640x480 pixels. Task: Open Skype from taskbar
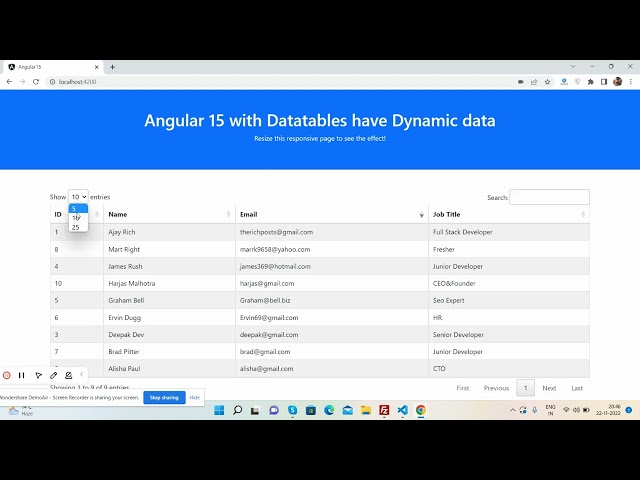tap(292, 410)
